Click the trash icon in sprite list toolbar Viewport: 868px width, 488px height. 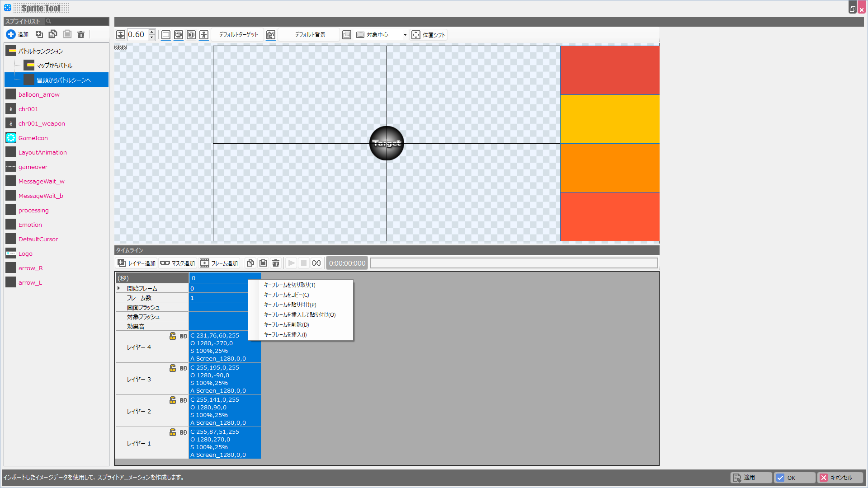81,34
